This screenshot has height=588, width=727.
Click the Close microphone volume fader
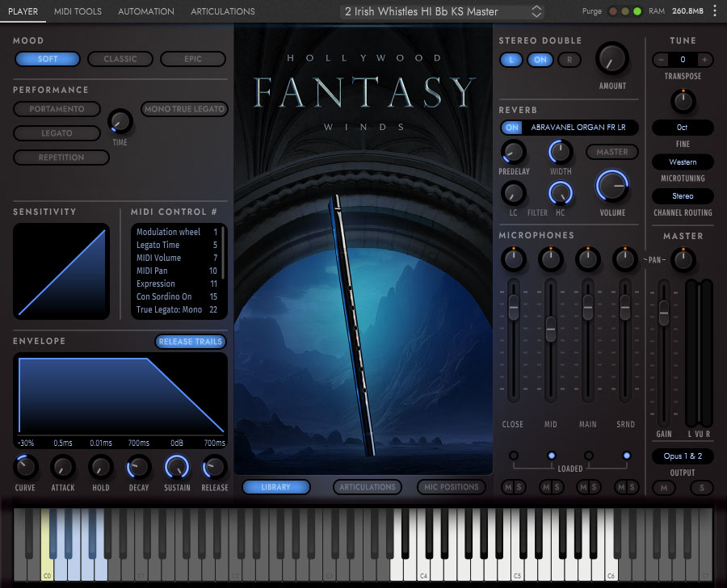(x=514, y=307)
